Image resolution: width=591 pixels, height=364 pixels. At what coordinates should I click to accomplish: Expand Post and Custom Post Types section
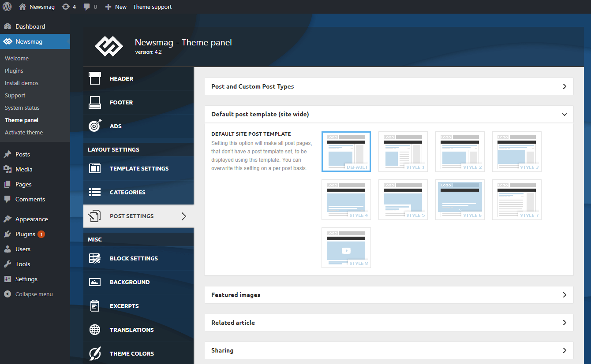[389, 86]
